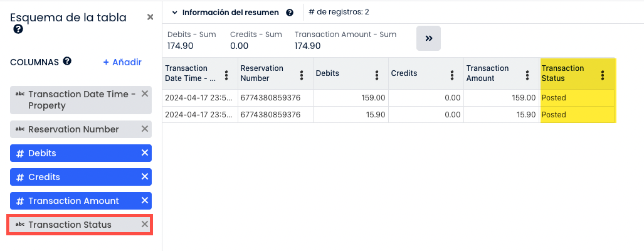Open Transaction Status column options menu
The width and height of the screenshot is (644, 251).
[603, 75]
